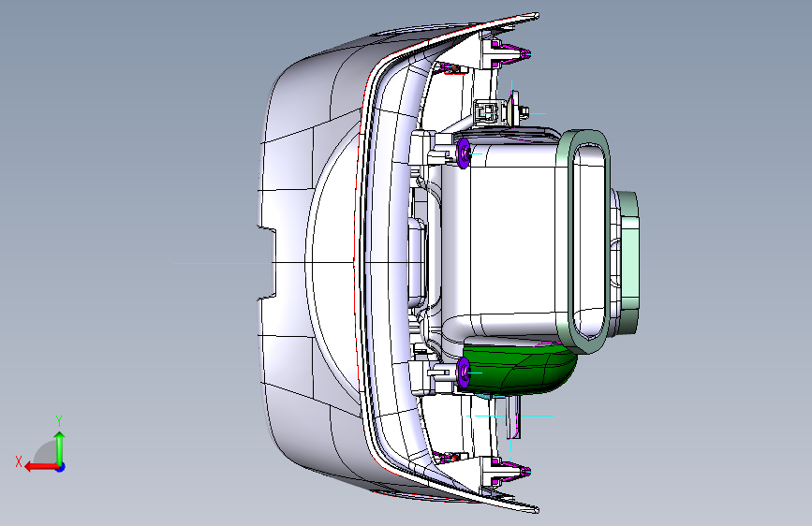Select the upper purple bolt washer

tap(463, 153)
